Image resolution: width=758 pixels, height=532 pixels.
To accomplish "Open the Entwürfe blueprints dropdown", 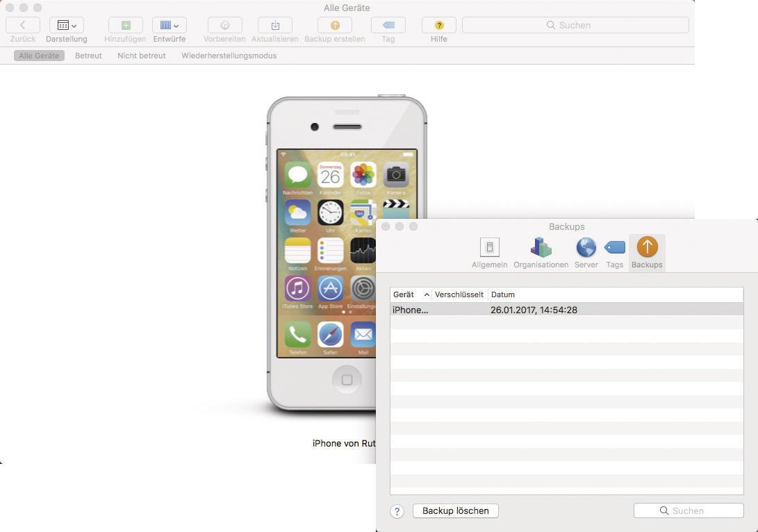I will tap(170, 25).
